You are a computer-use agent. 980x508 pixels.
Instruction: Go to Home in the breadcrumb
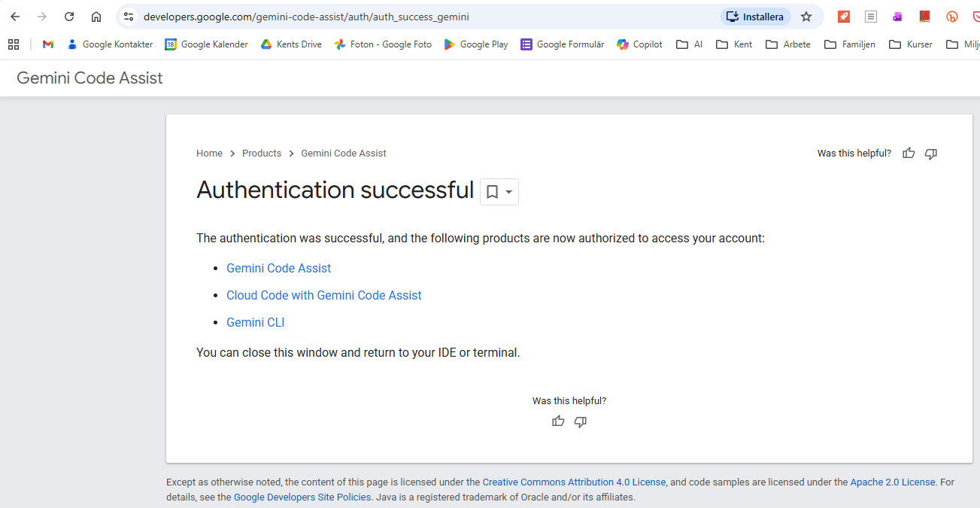click(209, 154)
